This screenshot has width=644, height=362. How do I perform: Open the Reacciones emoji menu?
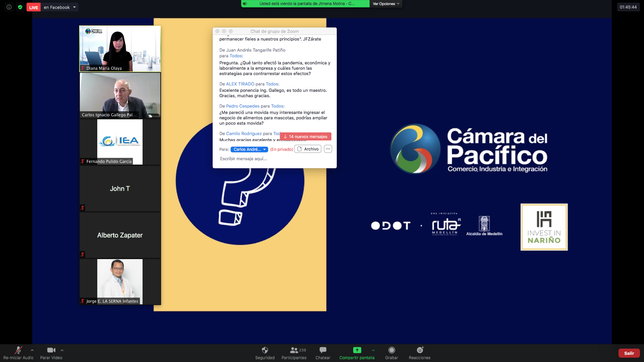click(420, 353)
